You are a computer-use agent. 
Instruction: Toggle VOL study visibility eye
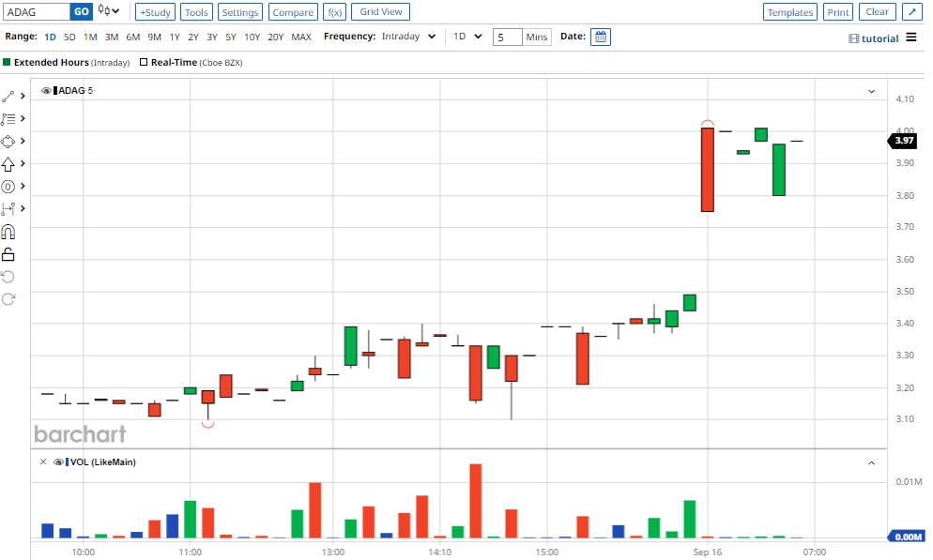point(58,462)
